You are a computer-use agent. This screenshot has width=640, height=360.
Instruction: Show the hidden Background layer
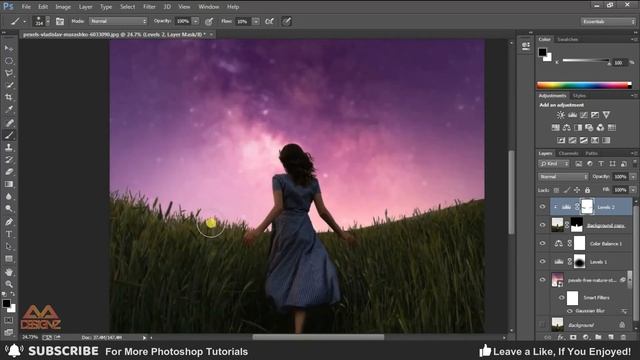[x=542, y=325]
